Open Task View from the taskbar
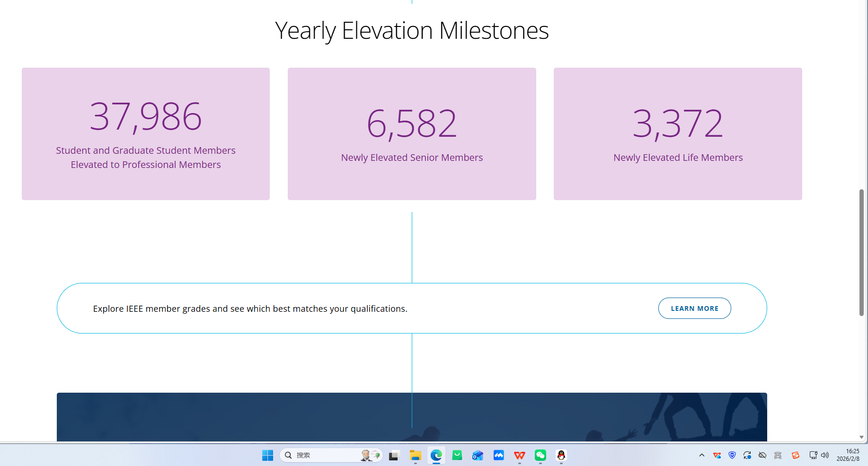The image size is (868, 466). (x=394, y=455)
